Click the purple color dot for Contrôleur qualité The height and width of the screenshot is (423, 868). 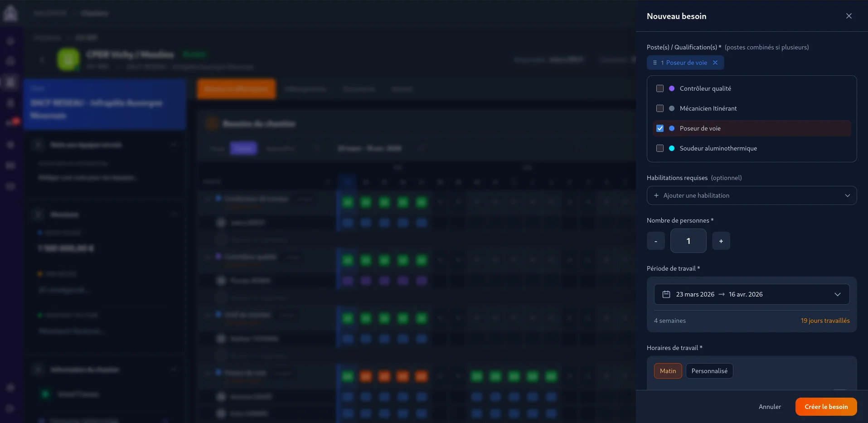(x=672, y=88)
